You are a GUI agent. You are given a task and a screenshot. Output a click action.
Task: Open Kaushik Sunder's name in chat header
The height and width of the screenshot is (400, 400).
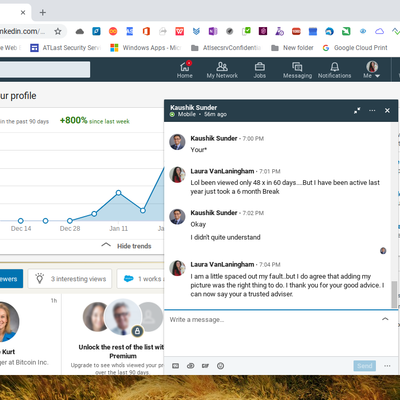click(x=194, y=107)
